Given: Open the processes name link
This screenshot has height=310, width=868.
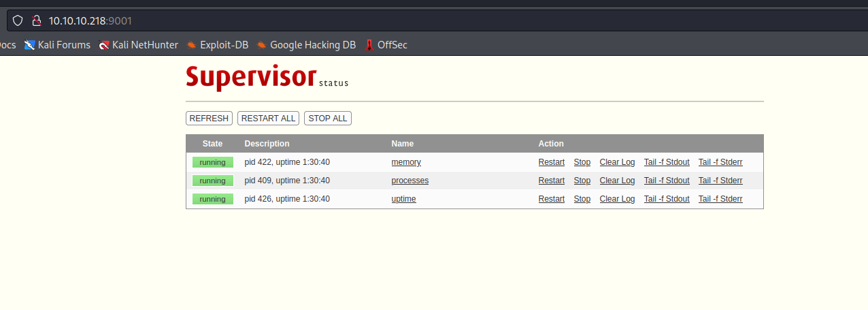Looking at the screenshot, I should [x=410, y=181].
